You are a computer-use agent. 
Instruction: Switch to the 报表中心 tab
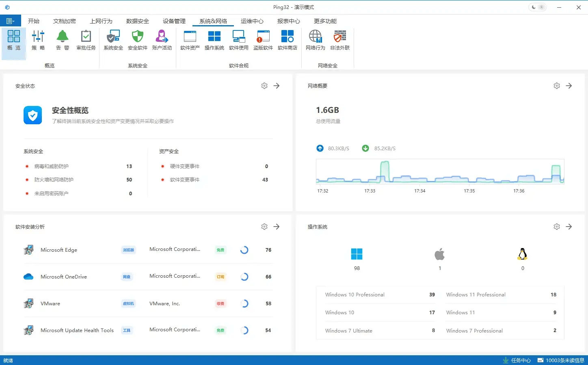coord(288,21)
